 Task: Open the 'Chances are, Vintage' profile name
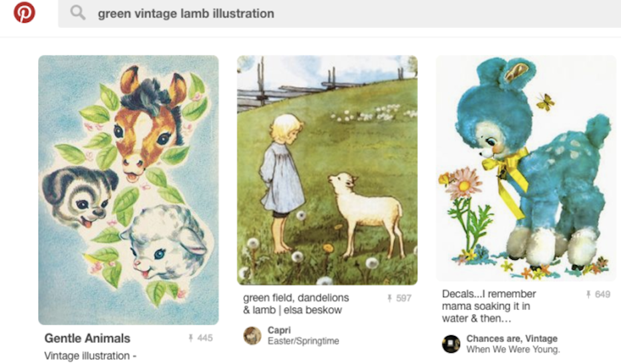point(511,339)
